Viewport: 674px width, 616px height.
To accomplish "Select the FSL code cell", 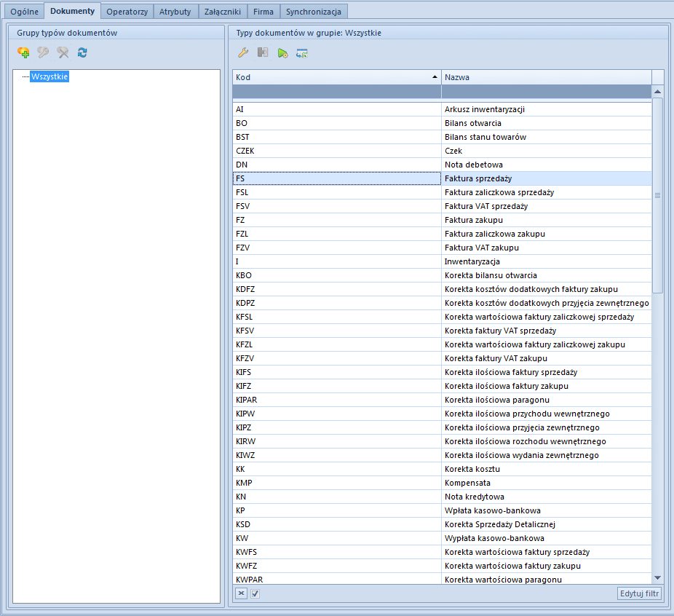I will 336,192.
